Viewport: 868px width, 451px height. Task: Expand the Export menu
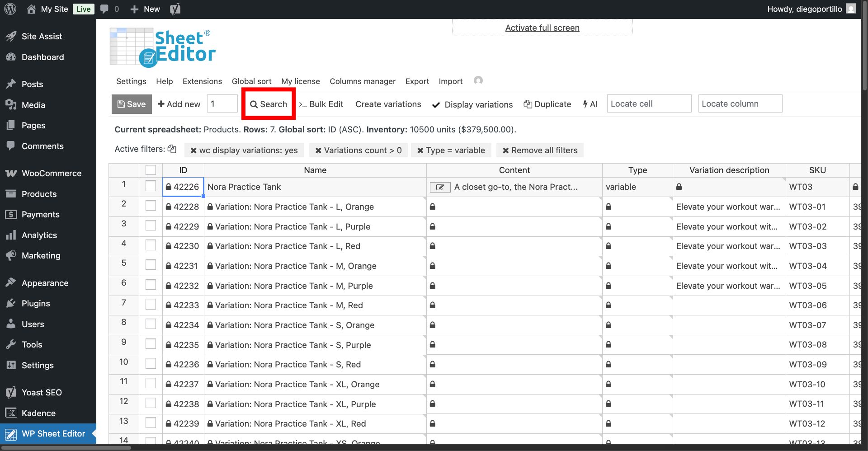tap(417, 81)
